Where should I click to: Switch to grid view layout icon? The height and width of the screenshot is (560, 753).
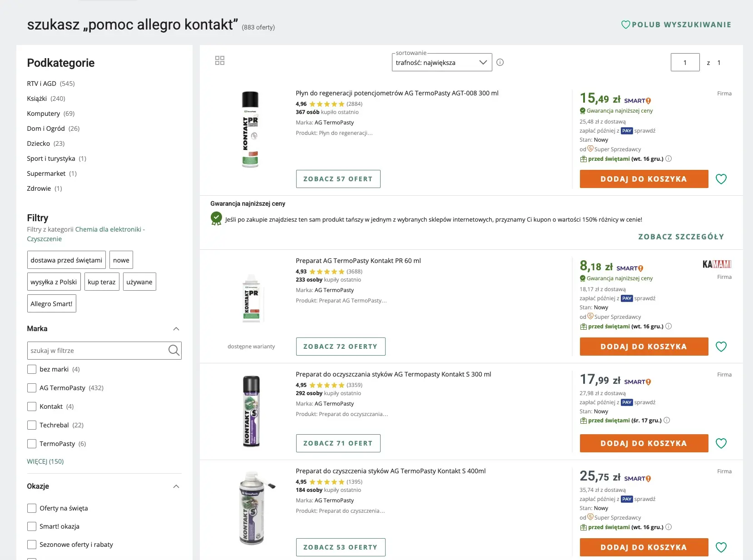tap(220, 61)
